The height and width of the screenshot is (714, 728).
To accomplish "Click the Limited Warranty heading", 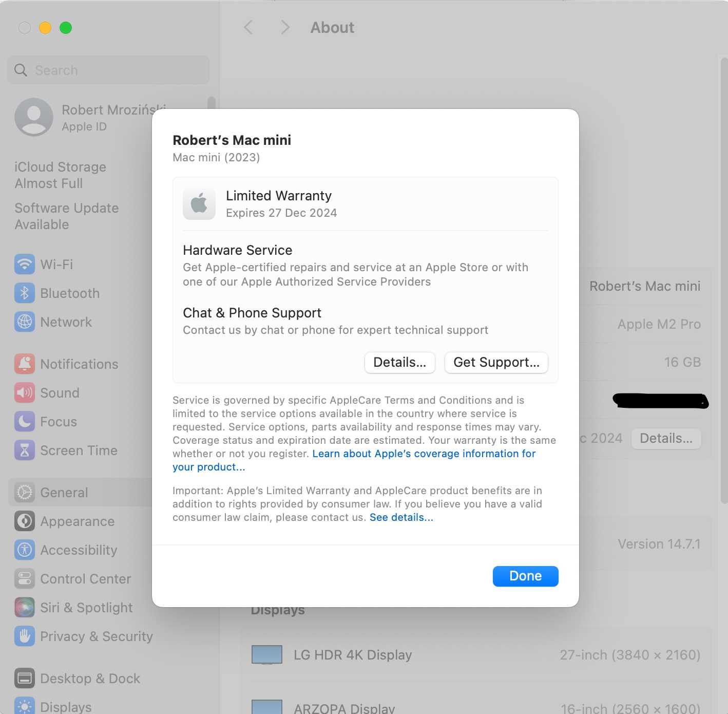I will coord(279,196).
